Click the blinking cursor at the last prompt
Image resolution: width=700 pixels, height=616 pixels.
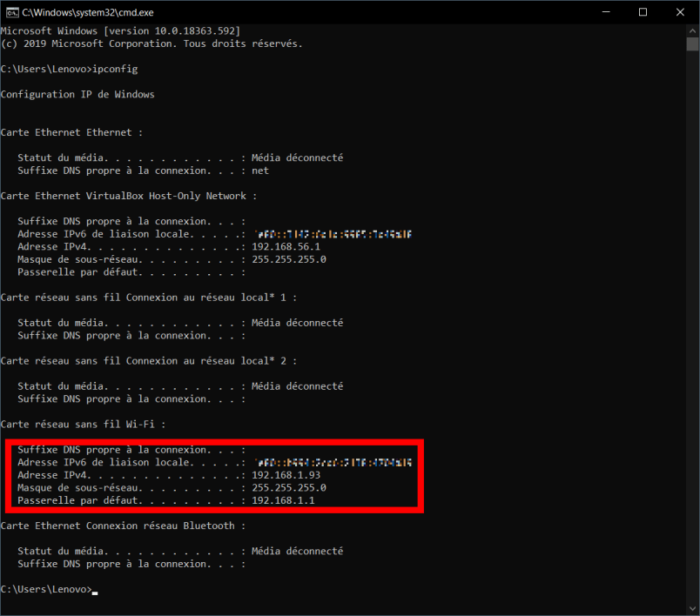tap(95, 592)
